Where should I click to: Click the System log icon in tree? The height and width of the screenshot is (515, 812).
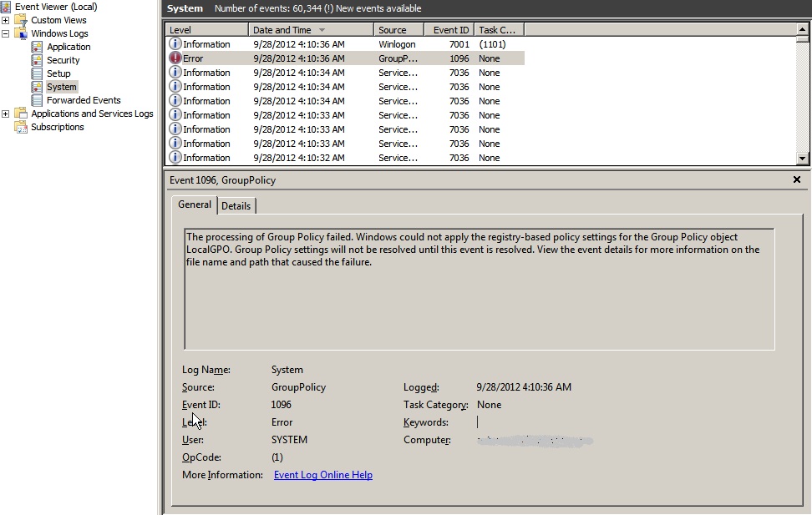[37, 87]
